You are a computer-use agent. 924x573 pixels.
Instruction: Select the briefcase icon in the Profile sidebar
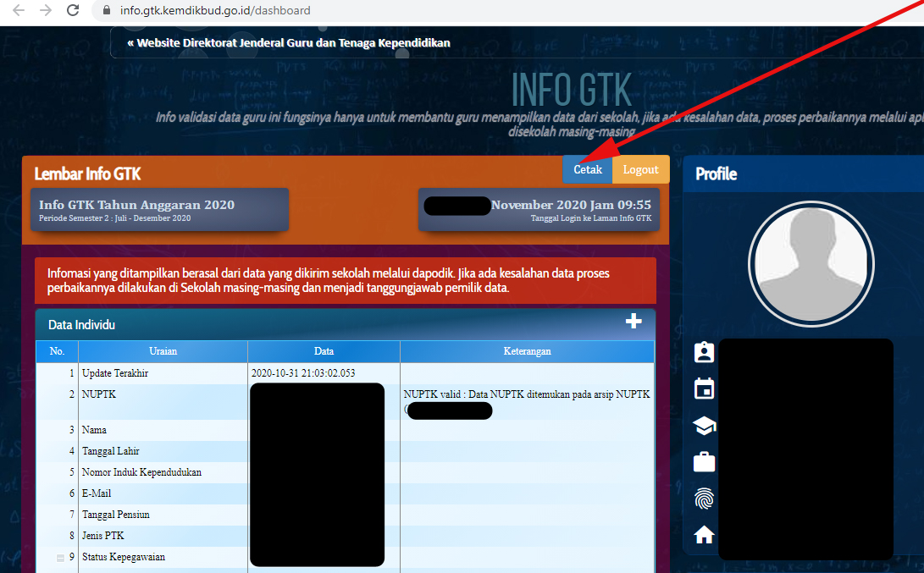704,462
